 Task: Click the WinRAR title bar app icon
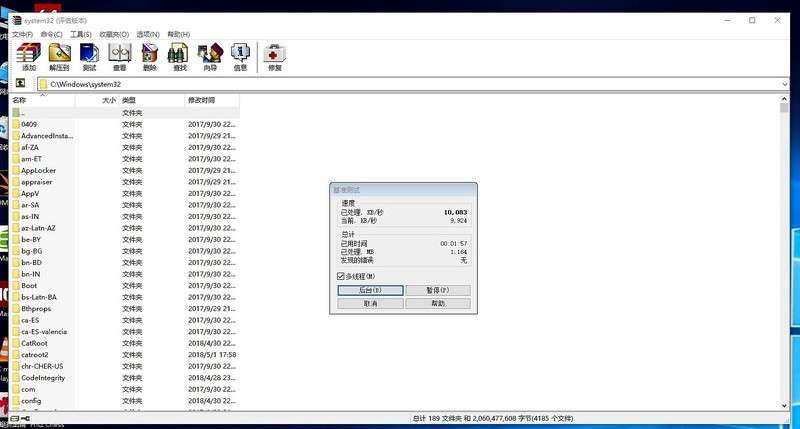coord(17,20)
